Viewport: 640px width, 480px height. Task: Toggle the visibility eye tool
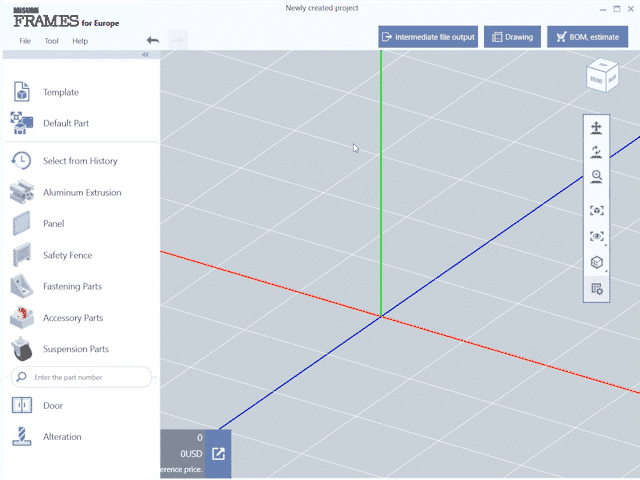point(597,237)
